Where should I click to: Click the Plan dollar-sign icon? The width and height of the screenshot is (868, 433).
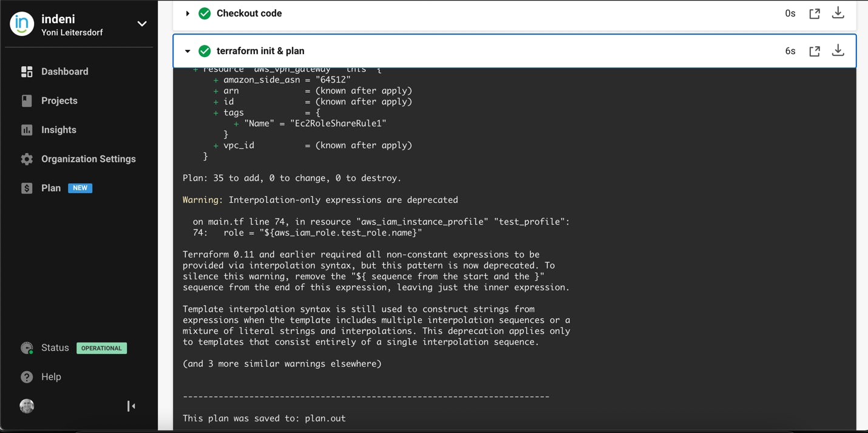click(27, 188)
